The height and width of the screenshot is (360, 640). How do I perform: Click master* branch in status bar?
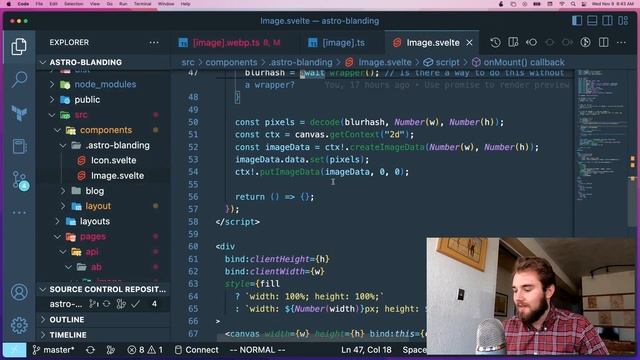[x=53, y=350]
